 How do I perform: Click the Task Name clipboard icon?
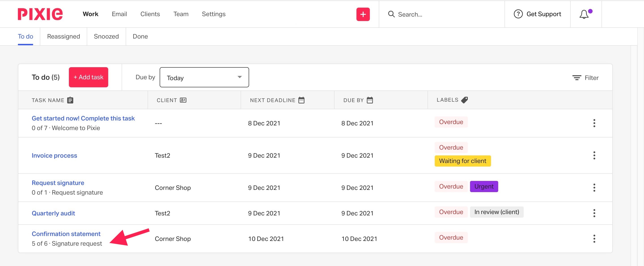click(x=70, y=100)
